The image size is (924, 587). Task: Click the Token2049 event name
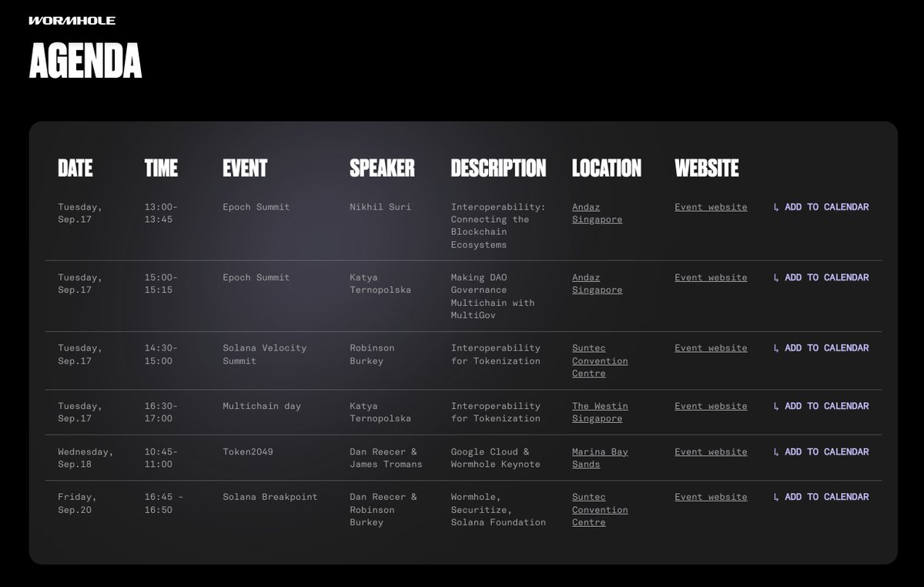(247, 451)
